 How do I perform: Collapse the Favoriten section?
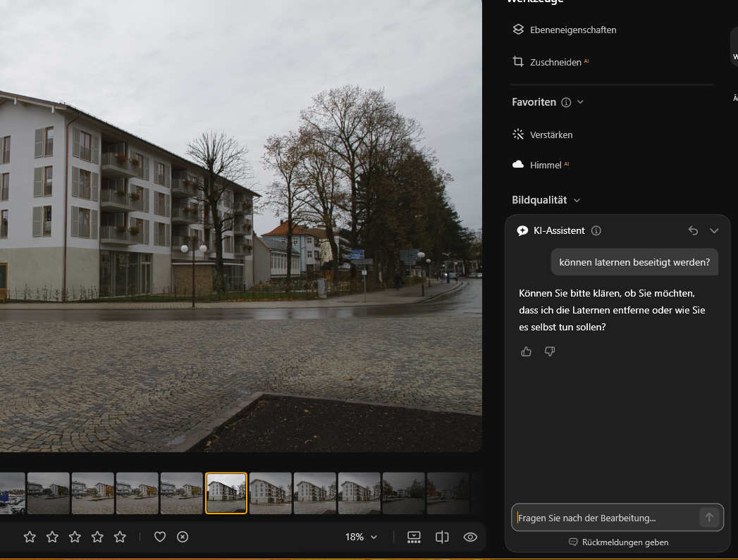580,102
